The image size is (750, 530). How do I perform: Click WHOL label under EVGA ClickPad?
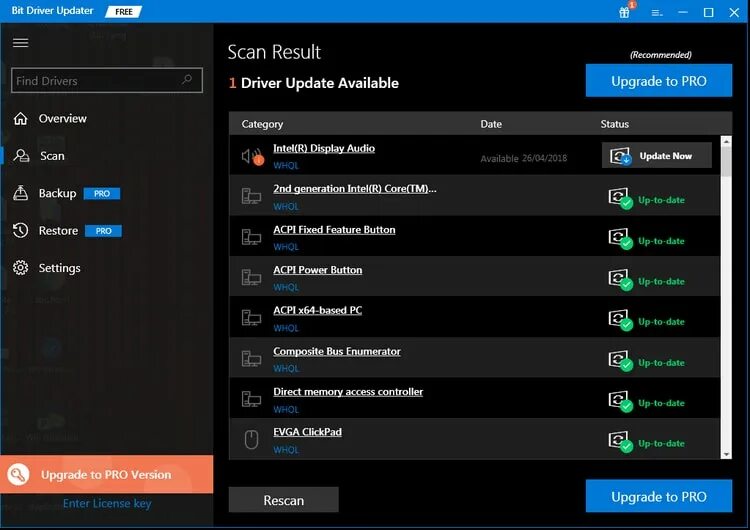286,450
